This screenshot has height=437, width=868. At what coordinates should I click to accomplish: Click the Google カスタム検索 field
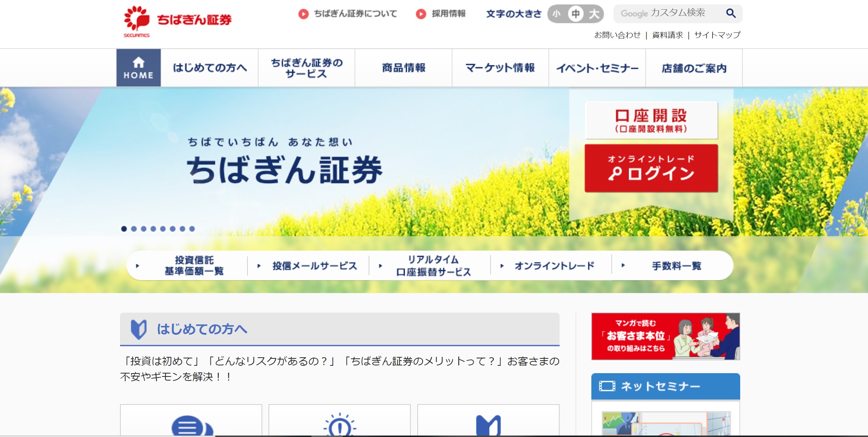(669, 14)
